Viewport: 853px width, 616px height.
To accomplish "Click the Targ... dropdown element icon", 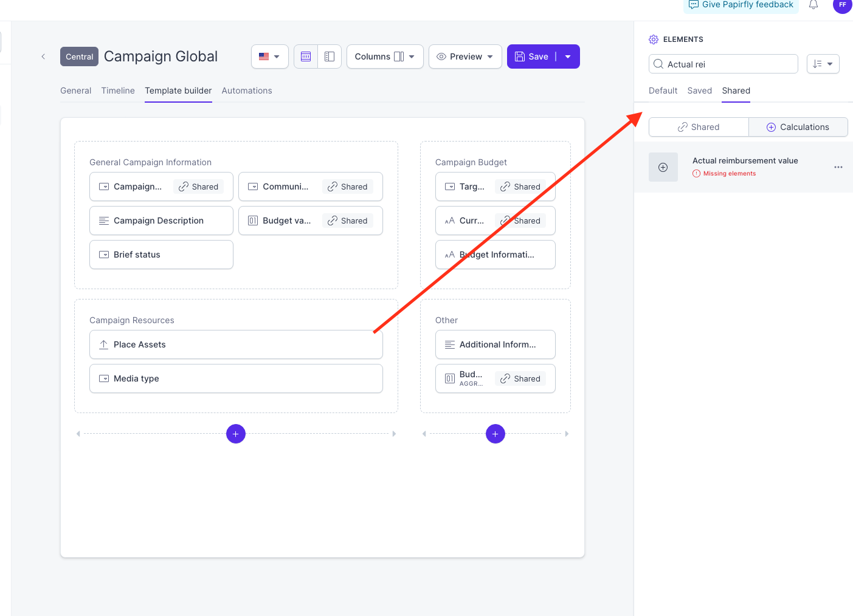I will (x=450, y=187).
